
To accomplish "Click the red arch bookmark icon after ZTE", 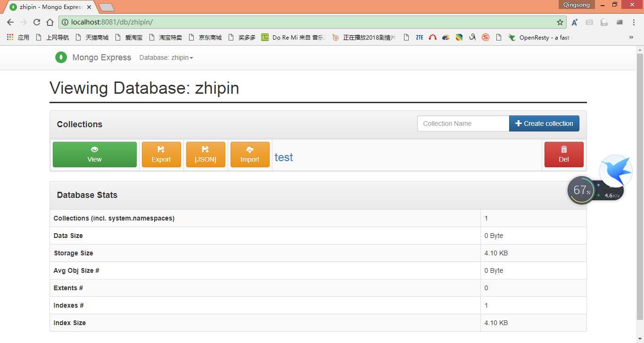I will coord(433,37).
